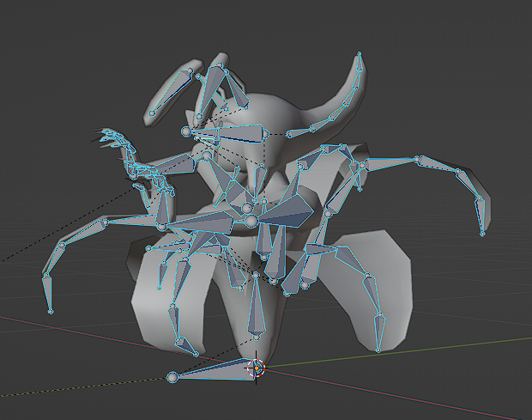Select the front-left foot tip joint
This screenshot has width=532, height=420.
tap(196, 353)
